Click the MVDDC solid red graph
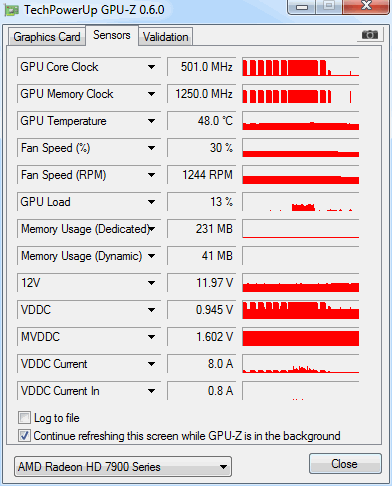This screenshot has height=486, width=392. (301, 337)
